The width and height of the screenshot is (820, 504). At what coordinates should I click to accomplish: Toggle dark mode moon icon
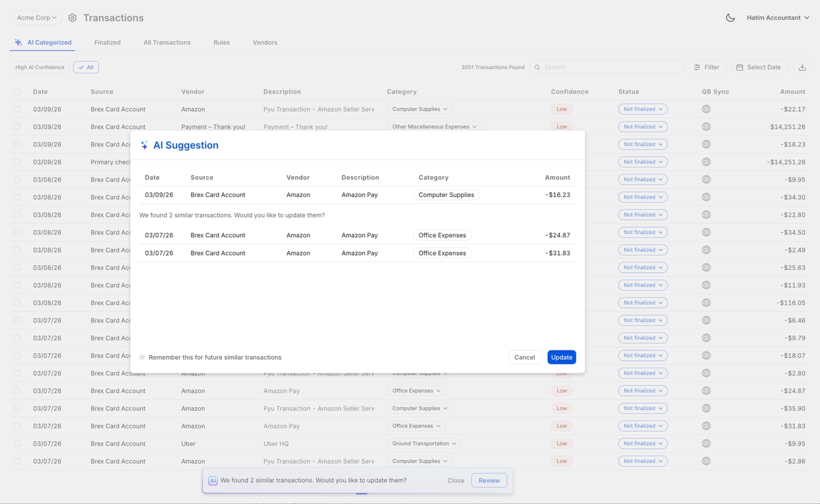tap(730, 18)
